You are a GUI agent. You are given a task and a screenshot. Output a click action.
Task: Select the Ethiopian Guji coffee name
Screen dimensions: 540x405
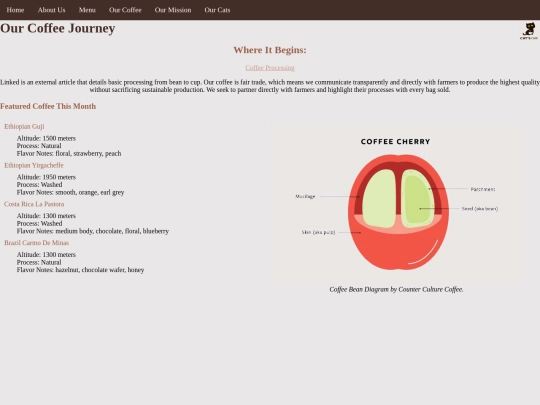(x=24, y=126)
